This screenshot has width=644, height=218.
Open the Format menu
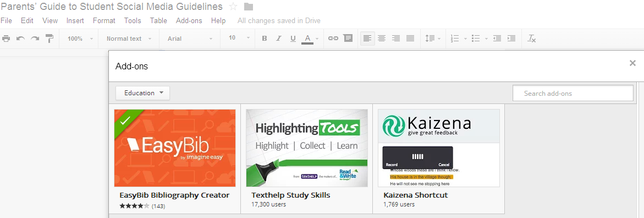click(x=104, y=20)
